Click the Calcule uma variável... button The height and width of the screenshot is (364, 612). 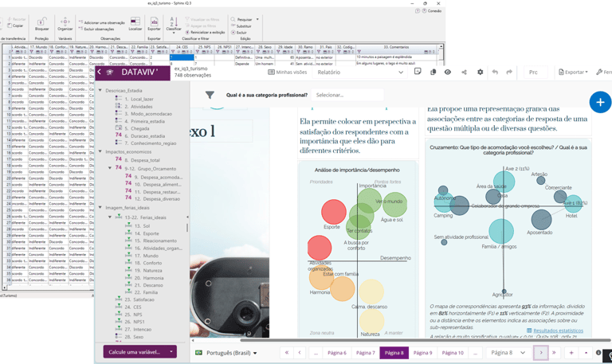pyautogui.click(x=134, y=352)
